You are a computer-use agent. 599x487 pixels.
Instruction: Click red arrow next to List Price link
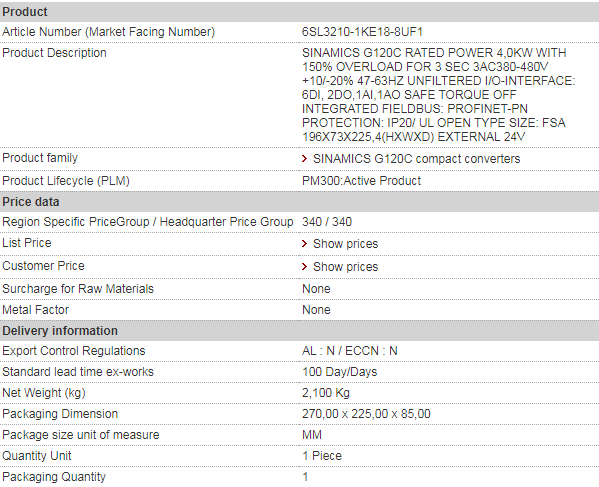(x=304, y=244)
